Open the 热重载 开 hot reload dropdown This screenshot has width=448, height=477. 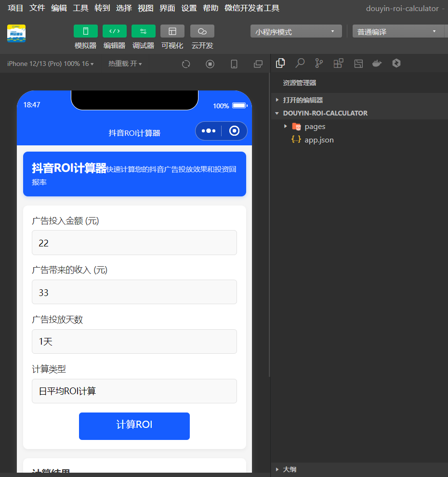click(x=125, y=64)
